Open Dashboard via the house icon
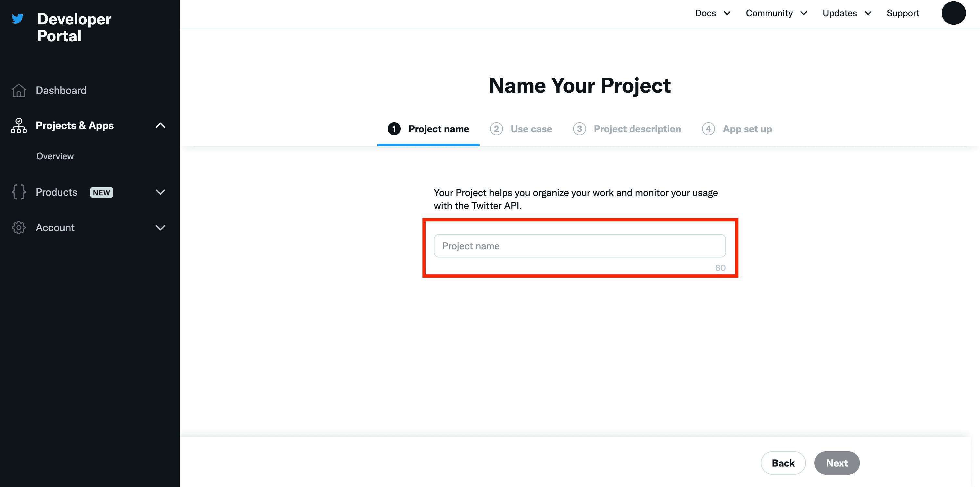 [x=19, y=90]
